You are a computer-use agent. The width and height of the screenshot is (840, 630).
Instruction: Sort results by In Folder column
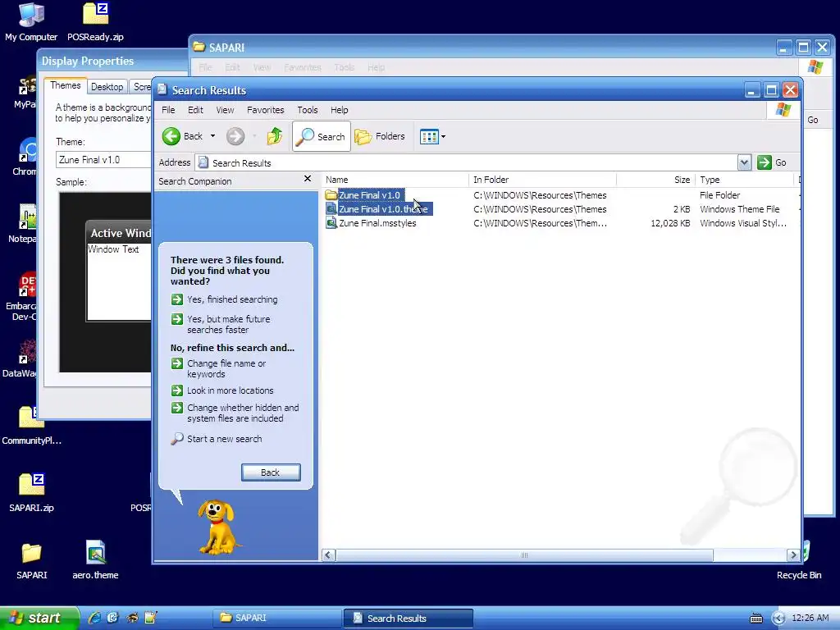coord(543,180)
